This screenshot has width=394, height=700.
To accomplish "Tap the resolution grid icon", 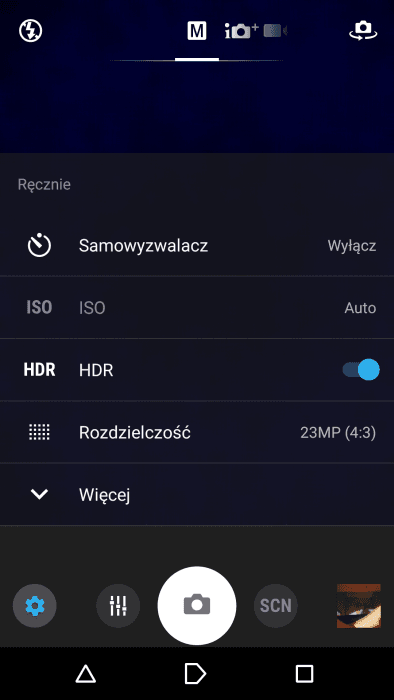I will [39, 432].
